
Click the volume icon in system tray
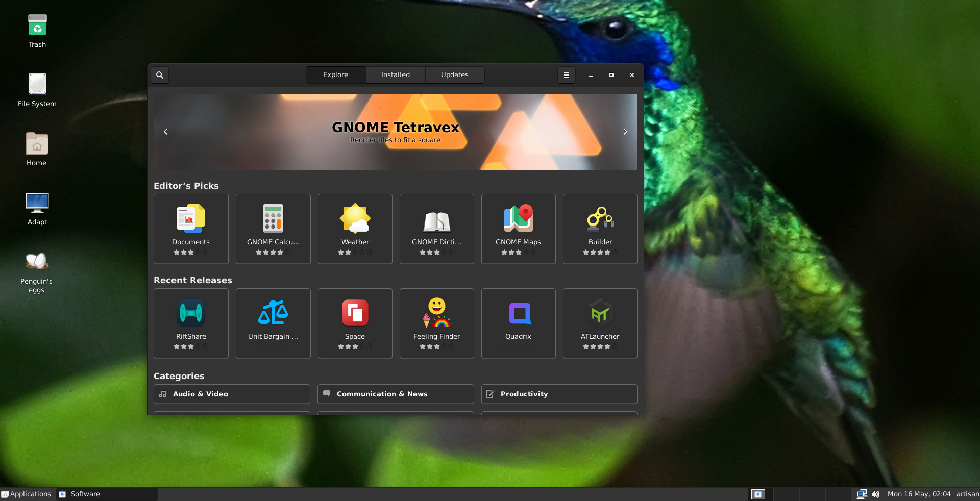876,494
